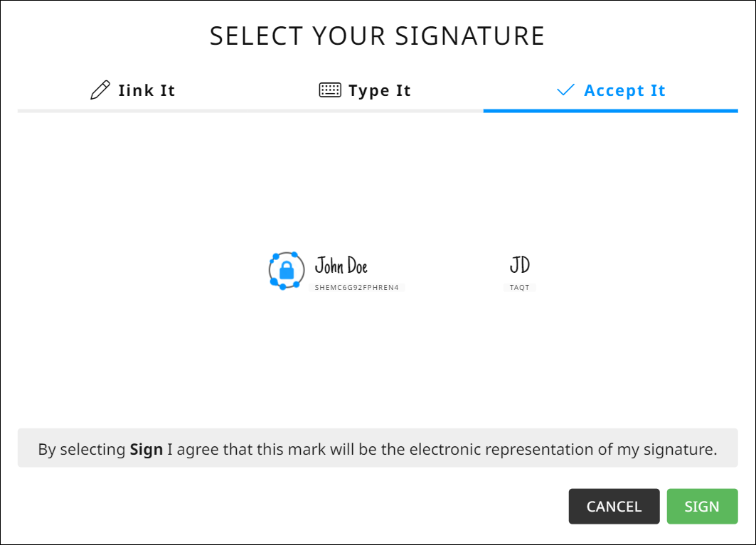Click the JD initials mark
This screenshot has width=756, height=545.
click(x=520, y=263)
